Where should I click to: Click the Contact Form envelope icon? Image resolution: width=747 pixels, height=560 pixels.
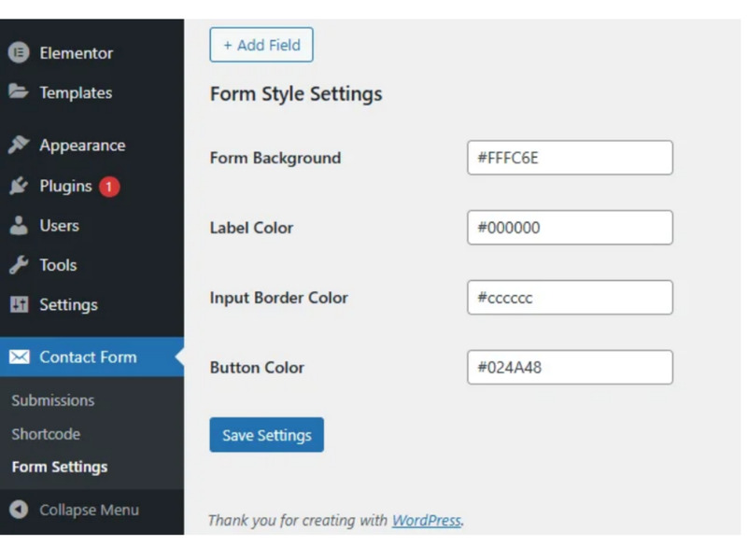pos(20,357)
